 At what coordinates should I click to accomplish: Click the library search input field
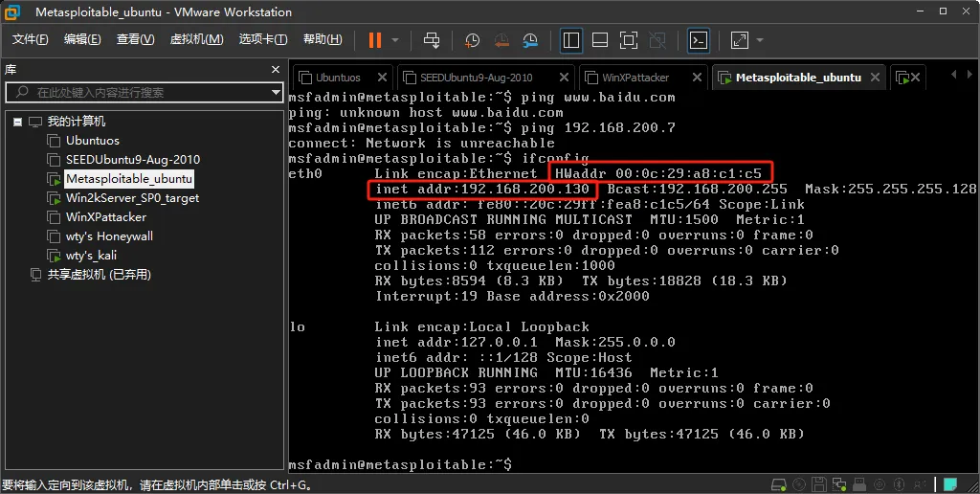(x=144, y=93)
